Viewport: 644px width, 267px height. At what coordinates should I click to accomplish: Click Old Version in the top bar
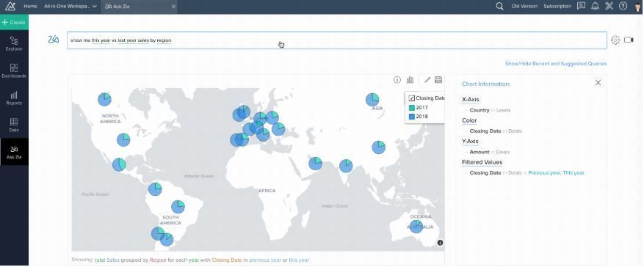click(524, 6)
